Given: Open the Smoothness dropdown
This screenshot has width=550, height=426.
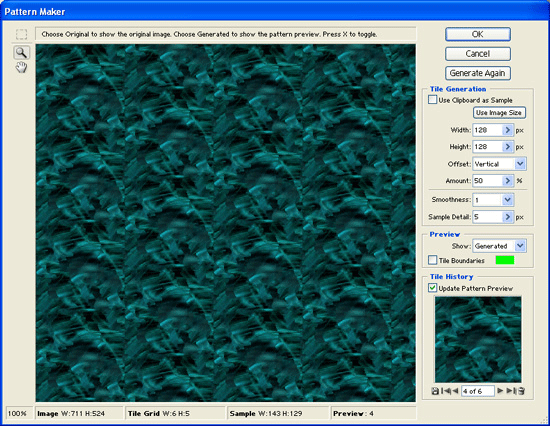Looking at the screenshot, I should (493, 200).
